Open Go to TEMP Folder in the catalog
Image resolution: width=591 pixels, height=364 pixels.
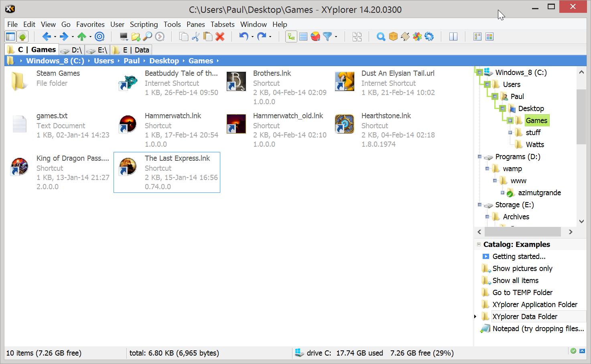[522, 292]
